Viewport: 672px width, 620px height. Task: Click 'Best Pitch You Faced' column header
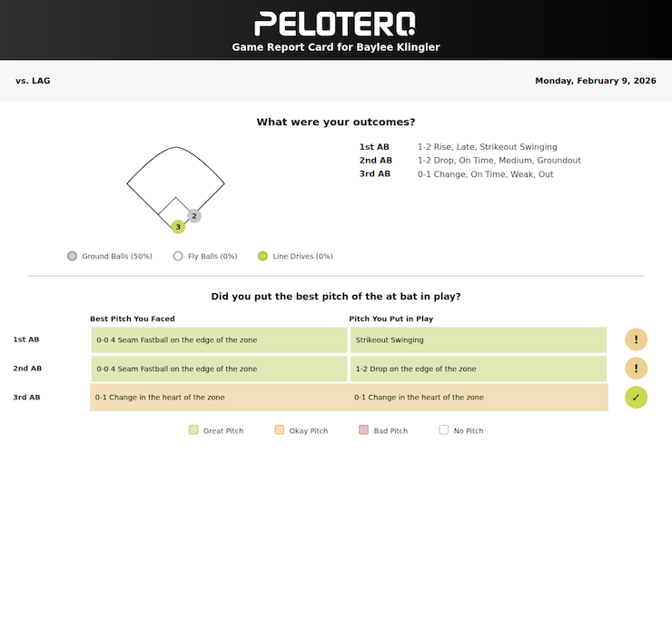pos(133,319)
